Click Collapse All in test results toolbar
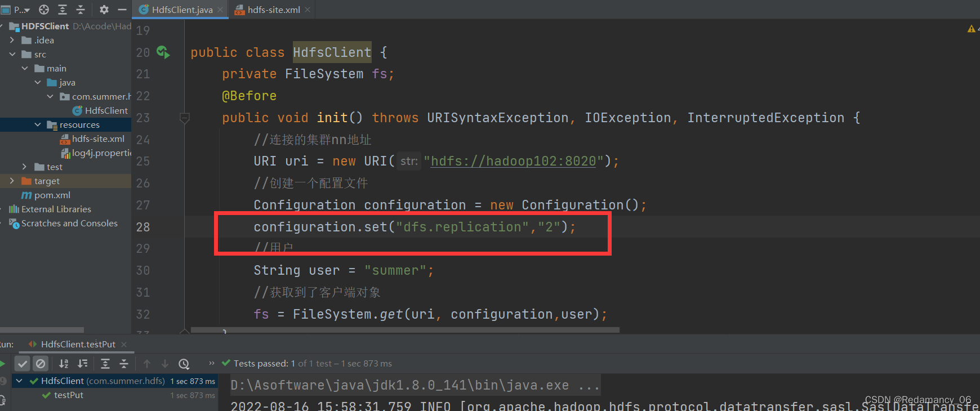The image size is (980, 411). pos(124,364)
